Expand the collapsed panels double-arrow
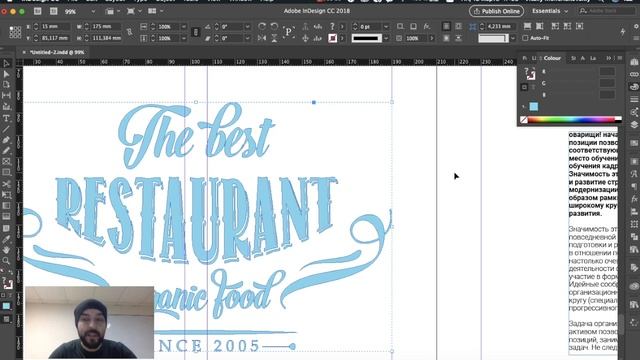Screen dimensions: 640x360 [609, 58]
